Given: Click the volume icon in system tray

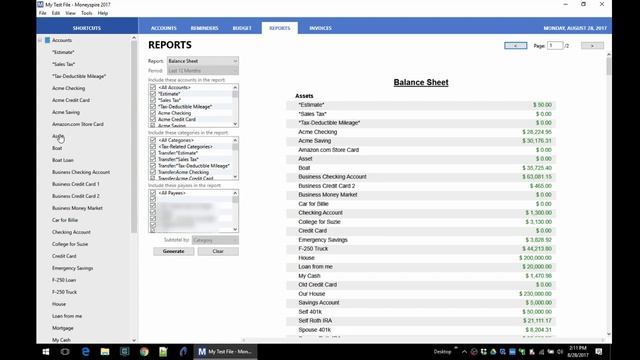Looking at the screenshot, I should coord(560,352).
